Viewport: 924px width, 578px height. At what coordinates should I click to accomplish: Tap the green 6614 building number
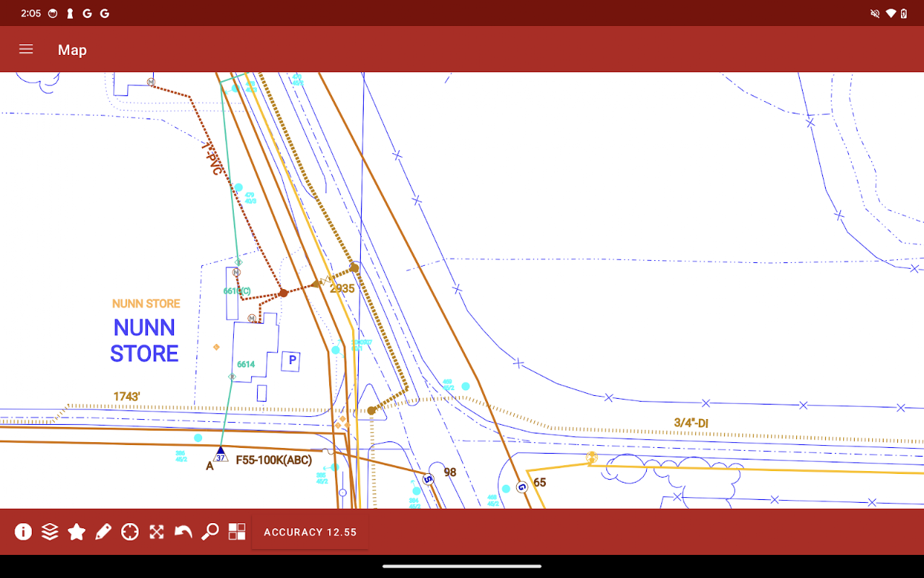tap(246, 364)
